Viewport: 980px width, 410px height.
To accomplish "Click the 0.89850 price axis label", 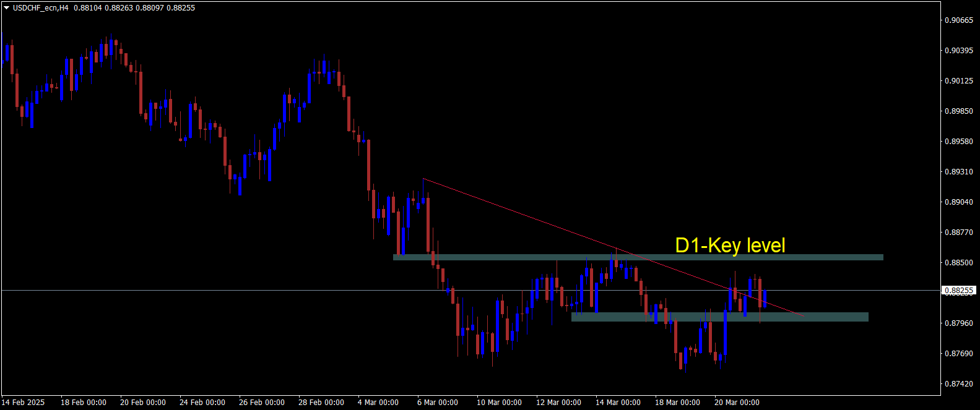I will tap(958, 111).
